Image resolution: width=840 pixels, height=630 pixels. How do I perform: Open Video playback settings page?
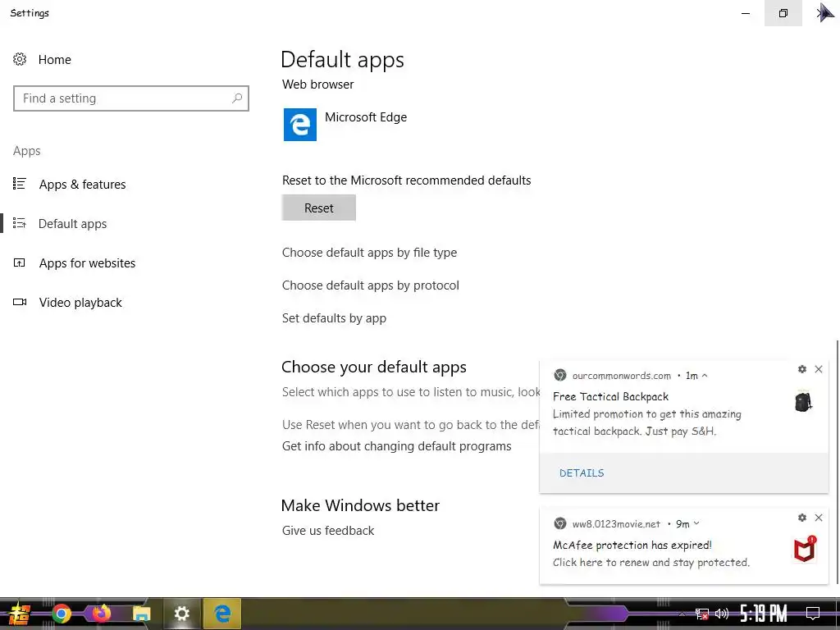coord(80,303)
